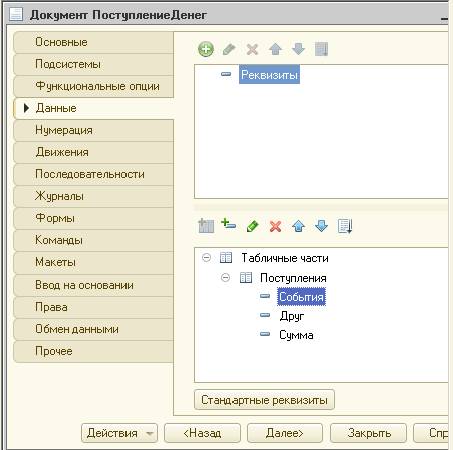Collapse the Поступления tree node
This screenshot has height=450, width=453.
(x=226, y=277)
